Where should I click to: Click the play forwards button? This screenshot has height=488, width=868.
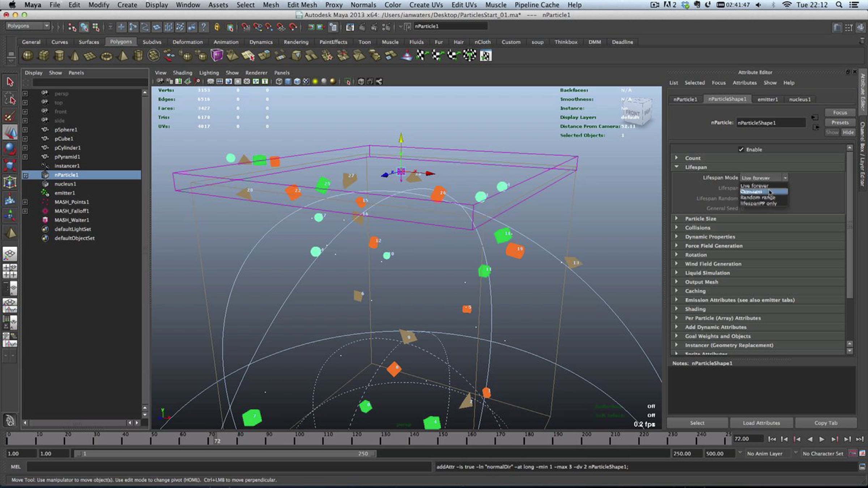tap(822, 439)
